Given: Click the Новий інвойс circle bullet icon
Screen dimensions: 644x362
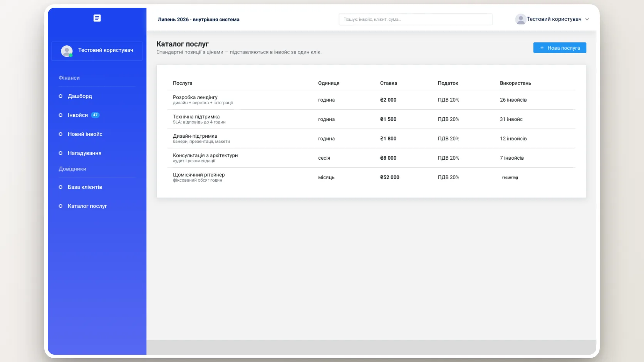Looking at the screenshot, I should coord(60,134).
